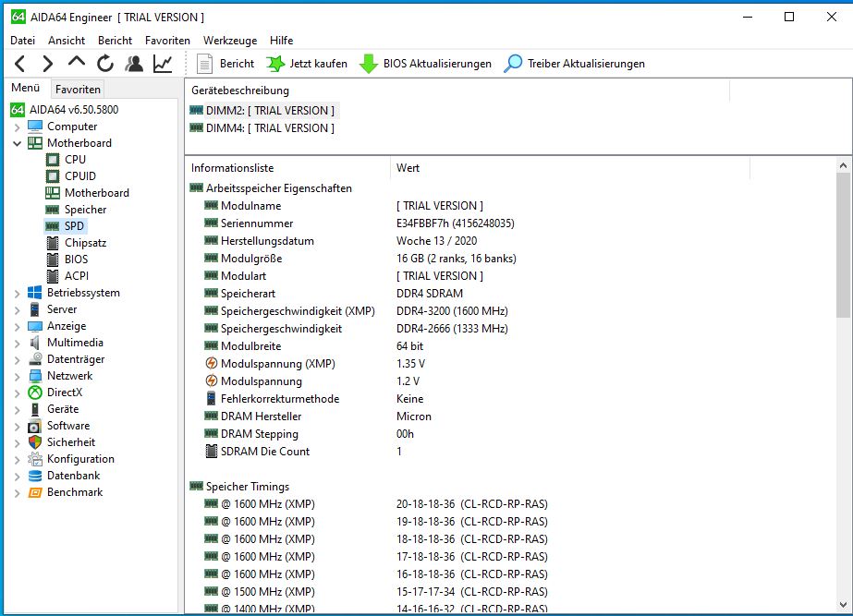Open the Ansicht menu
Viewport: 853px width, 616px height.
click(x=67, y=41)
